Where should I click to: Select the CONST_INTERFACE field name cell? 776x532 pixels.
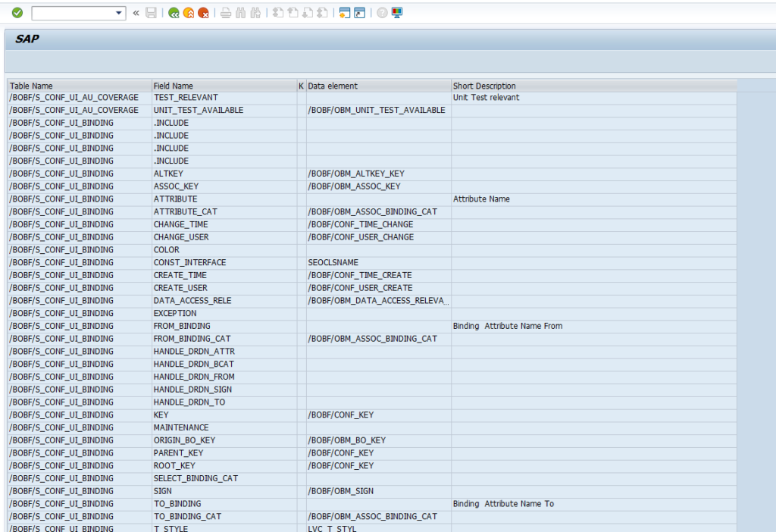pos(224,263)
